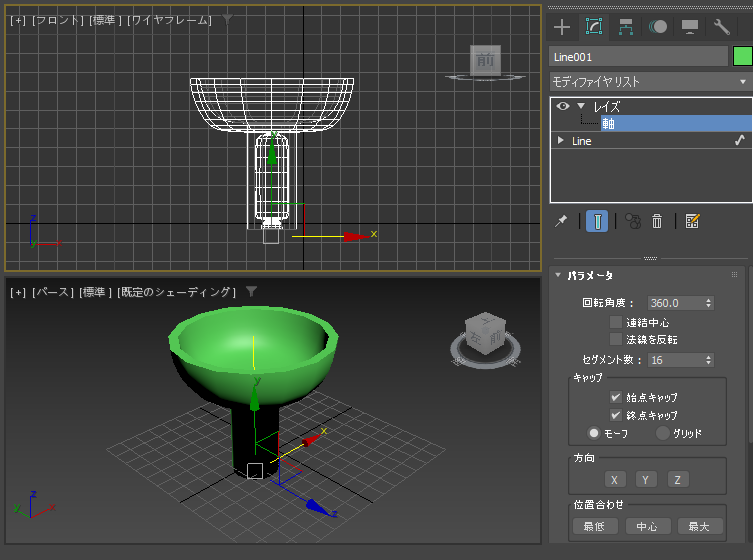
Task: Open the Utilities panel tab
Action: click(x=722, y=27)
